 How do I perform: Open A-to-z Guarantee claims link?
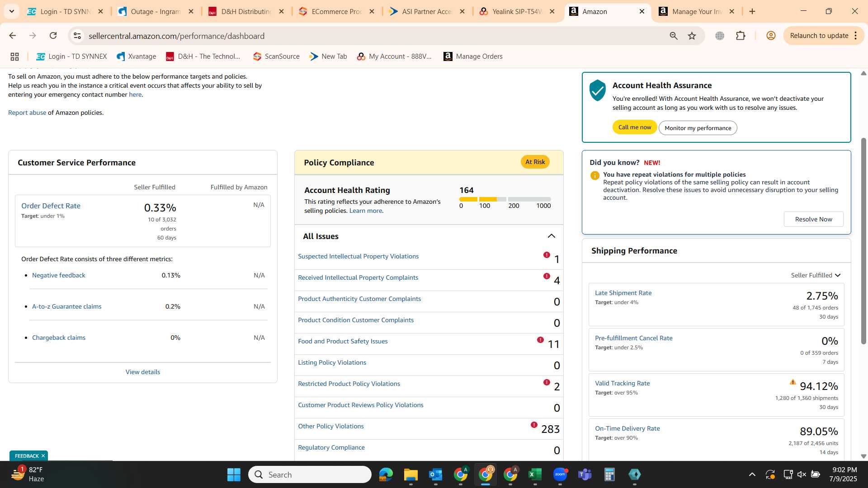(x=66, y=306)
